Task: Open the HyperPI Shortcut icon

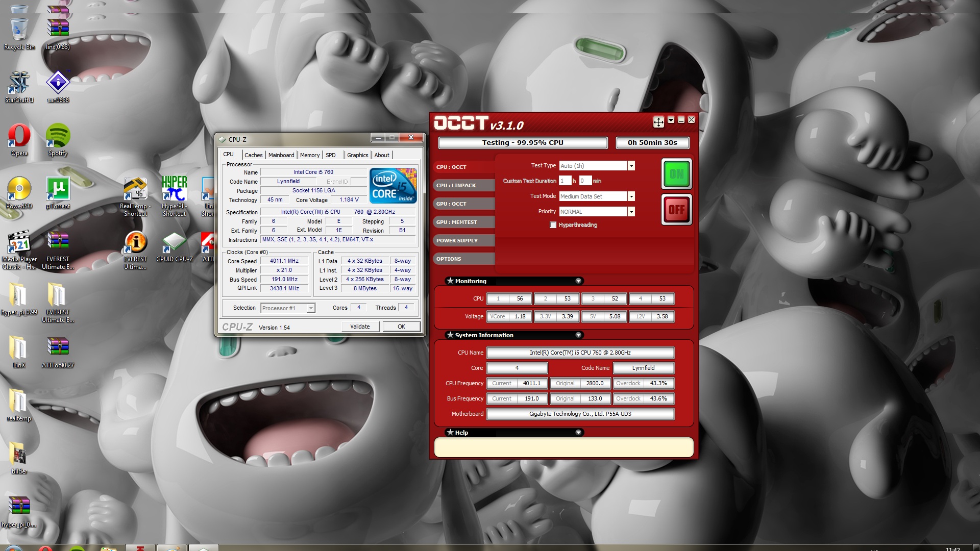Action: [174, 196]
